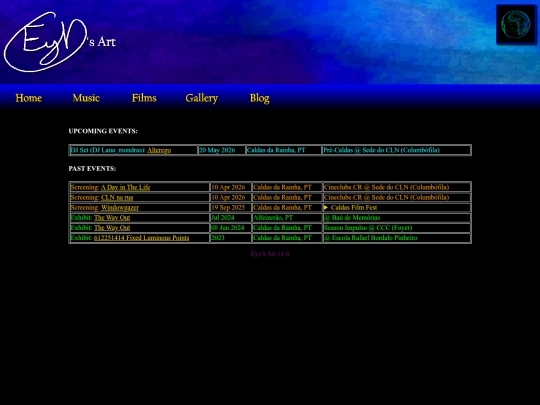Open the Alterego link

pos(159,150)
